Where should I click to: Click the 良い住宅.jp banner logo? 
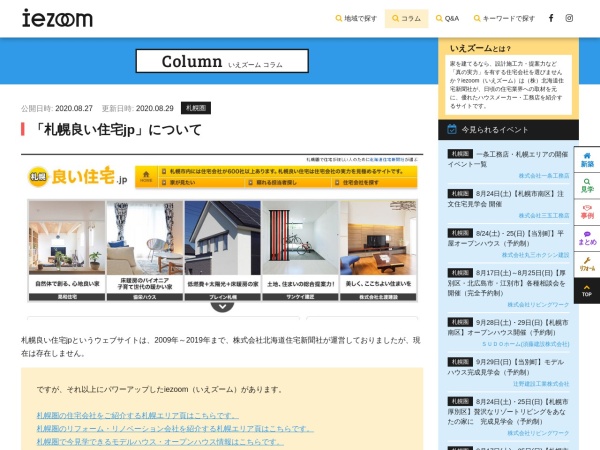[x=78, y=177]
